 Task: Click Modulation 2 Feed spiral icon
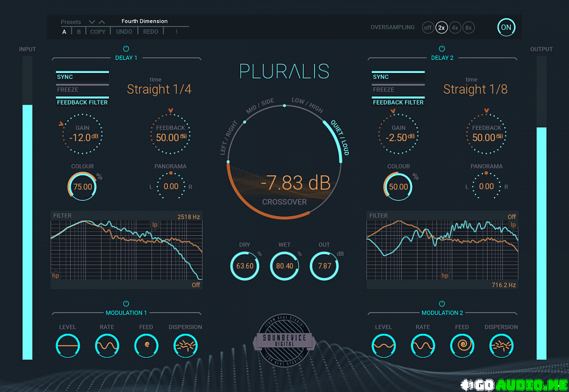(462, 346)
